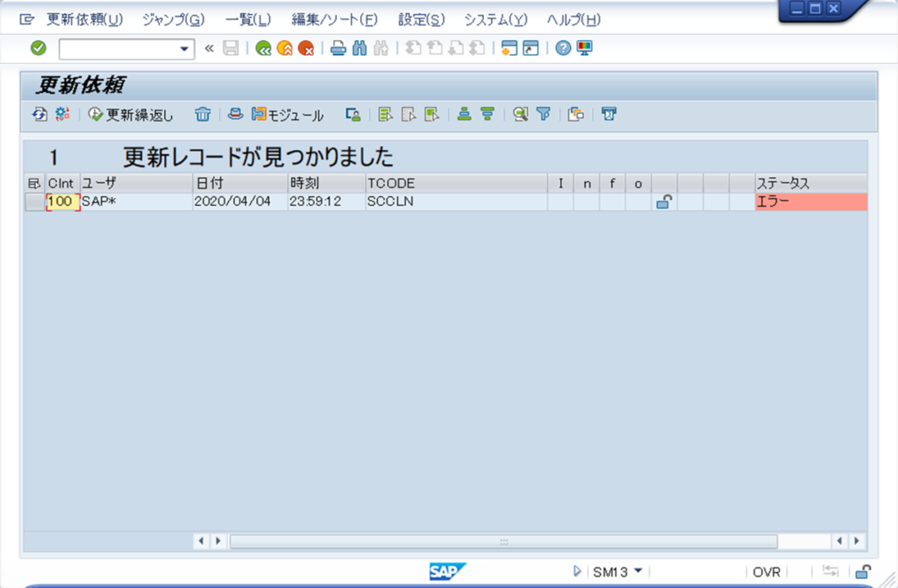Open the 一覧(L) menu

click(248, 19)
